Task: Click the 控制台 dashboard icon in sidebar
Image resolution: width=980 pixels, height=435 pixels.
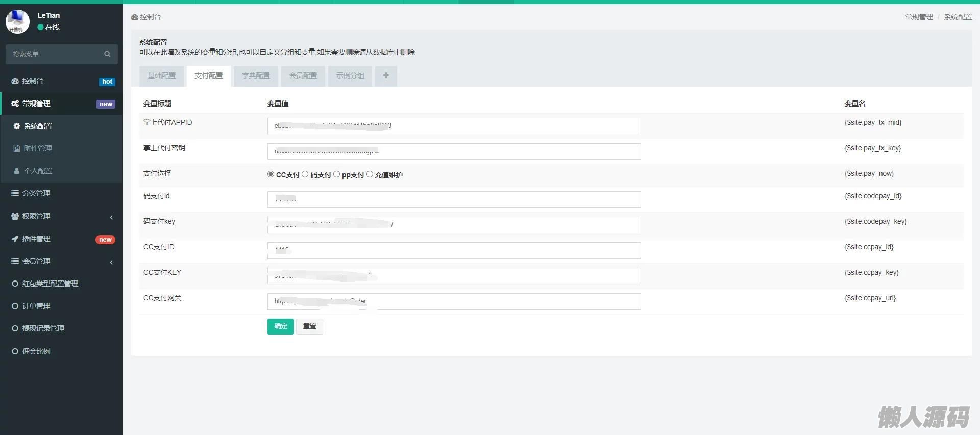Action: click(15, 81)
